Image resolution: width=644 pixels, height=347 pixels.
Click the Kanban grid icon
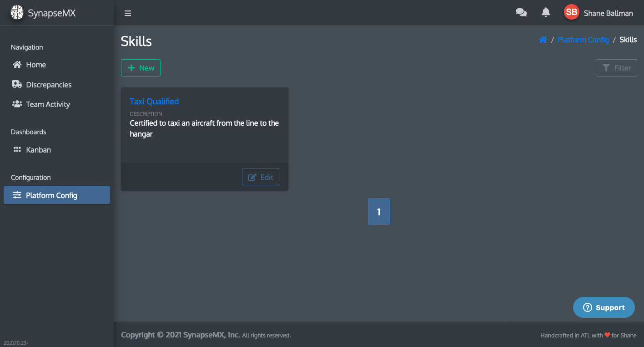(17, 150)
